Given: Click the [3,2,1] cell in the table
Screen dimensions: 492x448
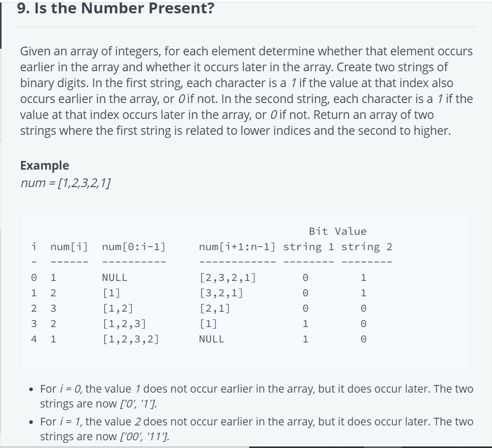Looking at the screenshot, I should 221,293.
